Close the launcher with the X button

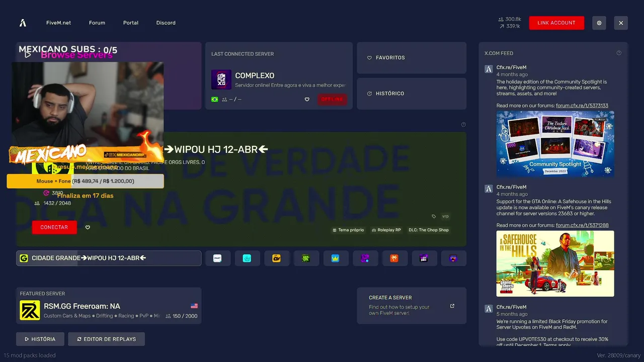[x=621, y=23]
